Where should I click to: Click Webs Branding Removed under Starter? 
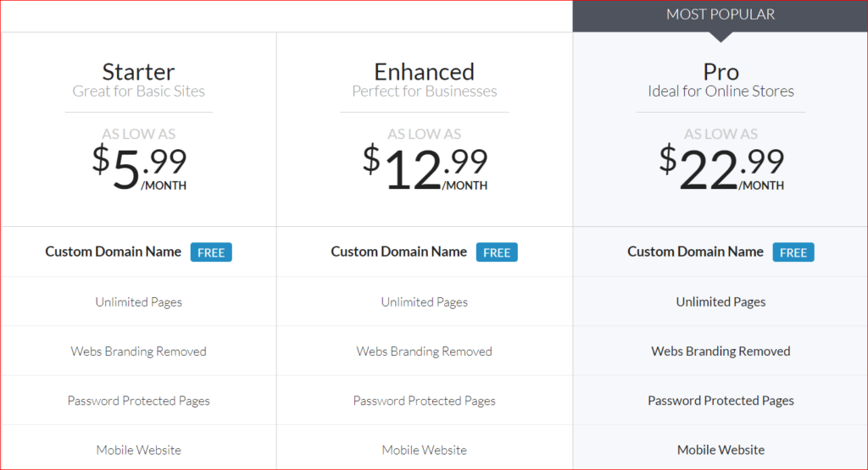point(138,351)
